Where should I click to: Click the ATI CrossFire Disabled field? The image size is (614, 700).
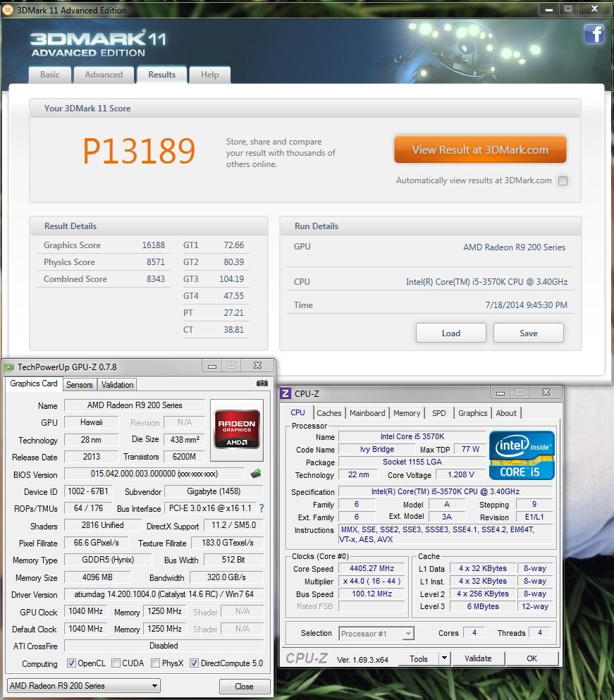(x=164, y=646)
